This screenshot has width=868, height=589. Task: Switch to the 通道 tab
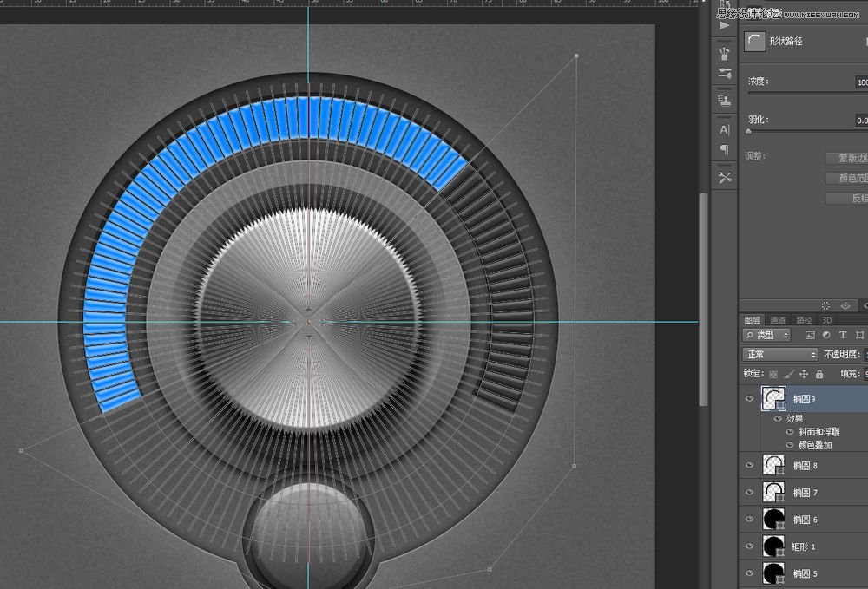[778, 320]
